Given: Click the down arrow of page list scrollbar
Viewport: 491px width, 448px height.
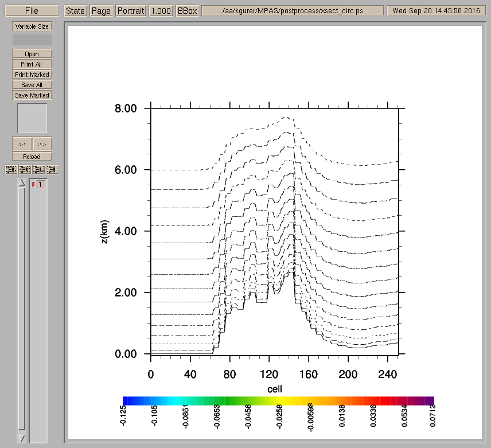Looking at the screenshot, I should (x=22, y=438).
